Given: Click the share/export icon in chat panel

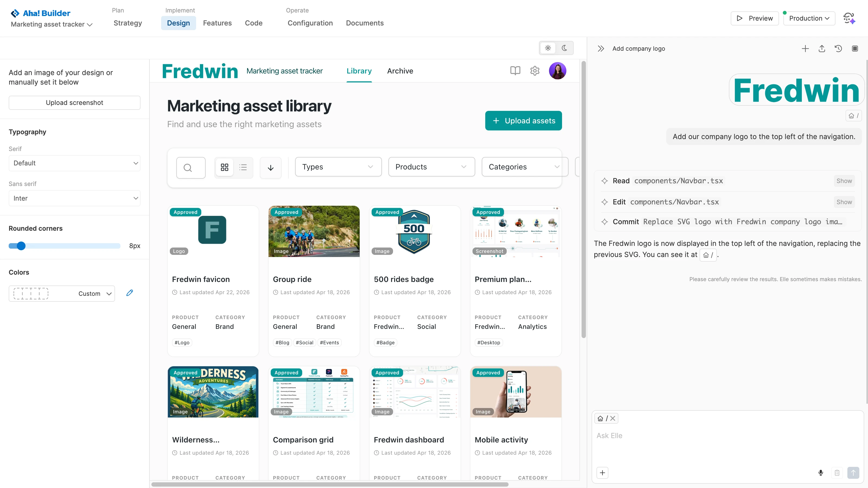Looking at the screenshot, I should coord(822,49).
